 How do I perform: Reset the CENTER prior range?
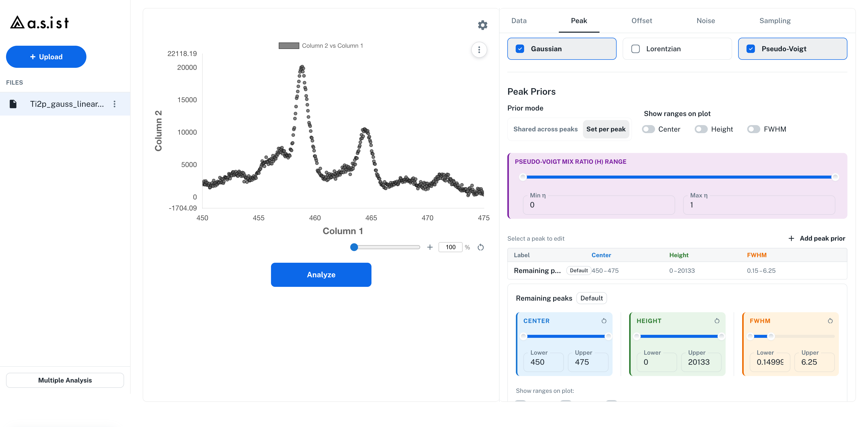604,321
